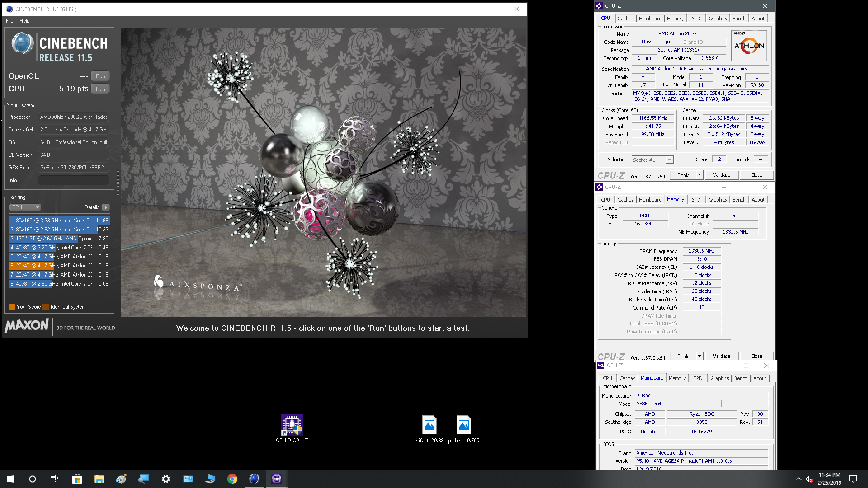Open Memory tab in Mainboard CPU-Z window

677,378
